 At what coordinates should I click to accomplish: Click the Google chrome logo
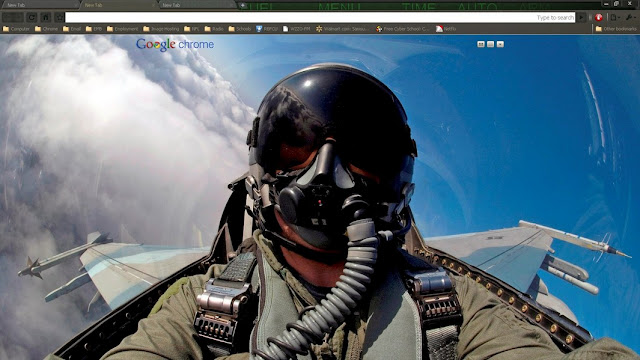tap(175, 44)
